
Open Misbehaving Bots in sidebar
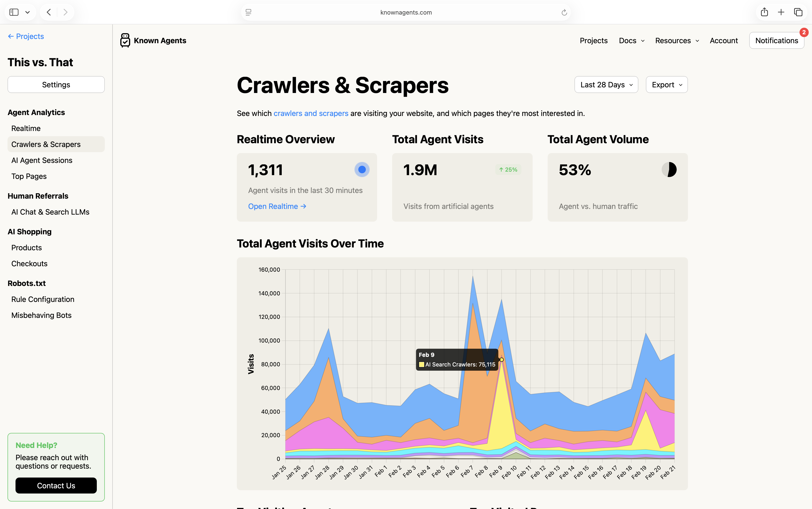(41, 315)
